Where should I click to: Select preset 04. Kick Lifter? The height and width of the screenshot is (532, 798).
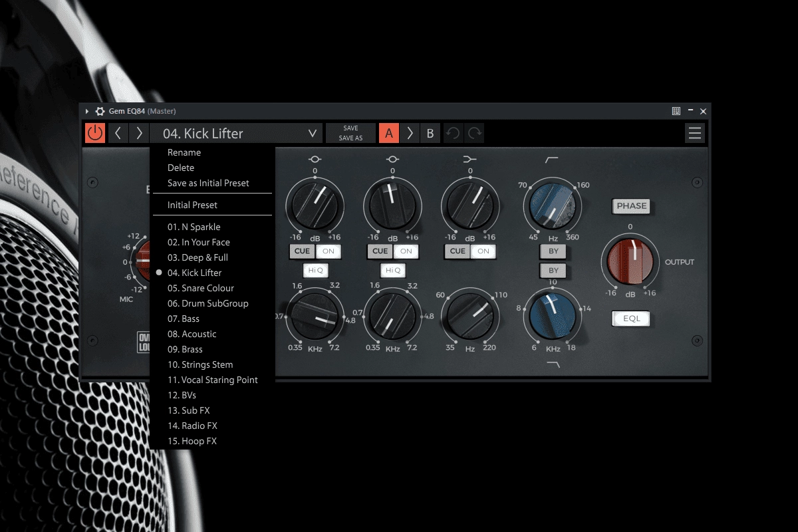click(194, 273)
